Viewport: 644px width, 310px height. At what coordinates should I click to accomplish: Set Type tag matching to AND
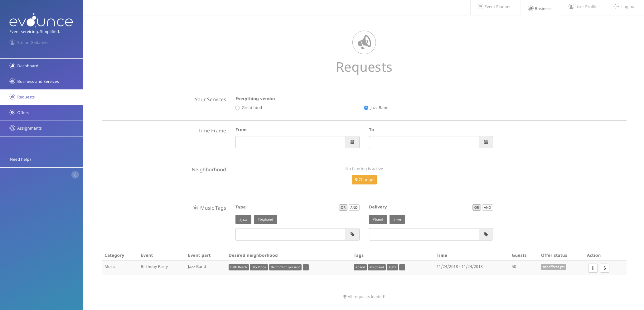click(354, 207)
